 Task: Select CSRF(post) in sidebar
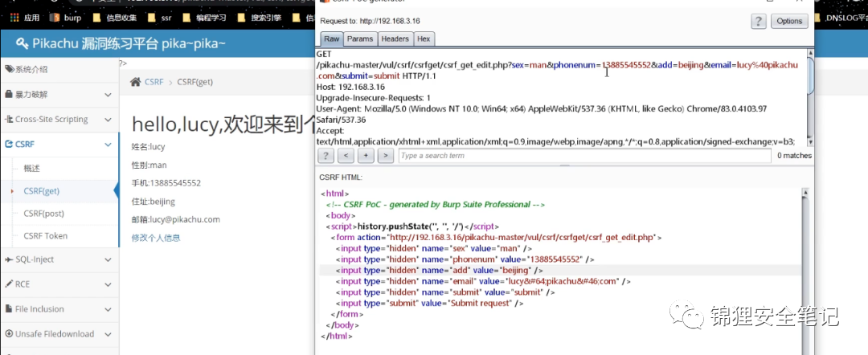pos(43,214)
